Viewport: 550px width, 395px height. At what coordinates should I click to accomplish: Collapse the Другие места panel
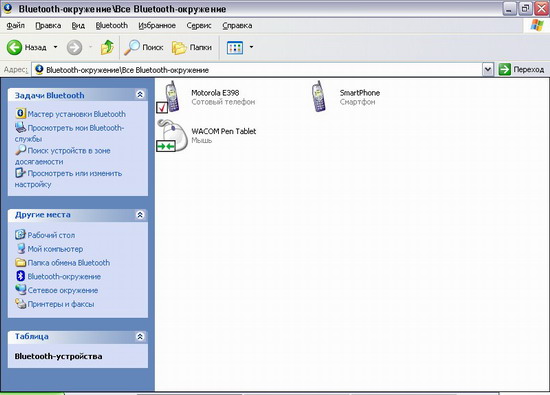click(x=140, y=215)
